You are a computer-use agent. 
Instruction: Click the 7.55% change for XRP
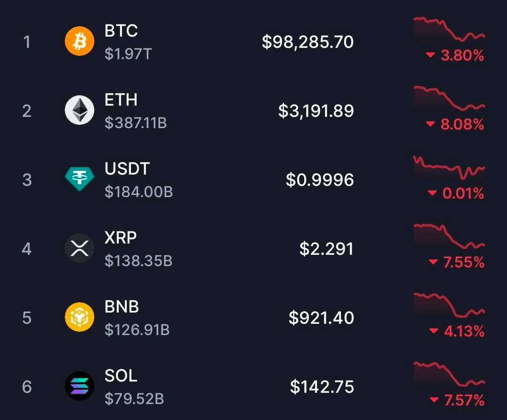click(465, 262)
